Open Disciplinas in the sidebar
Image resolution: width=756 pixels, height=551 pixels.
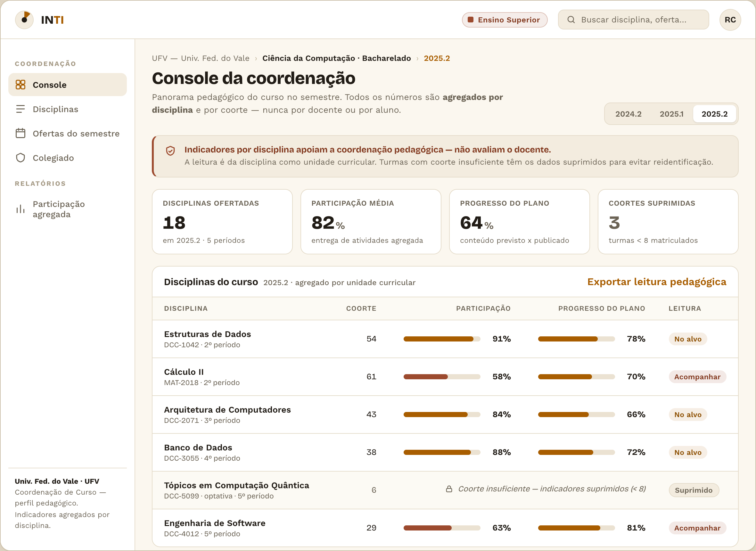[67, 109]
